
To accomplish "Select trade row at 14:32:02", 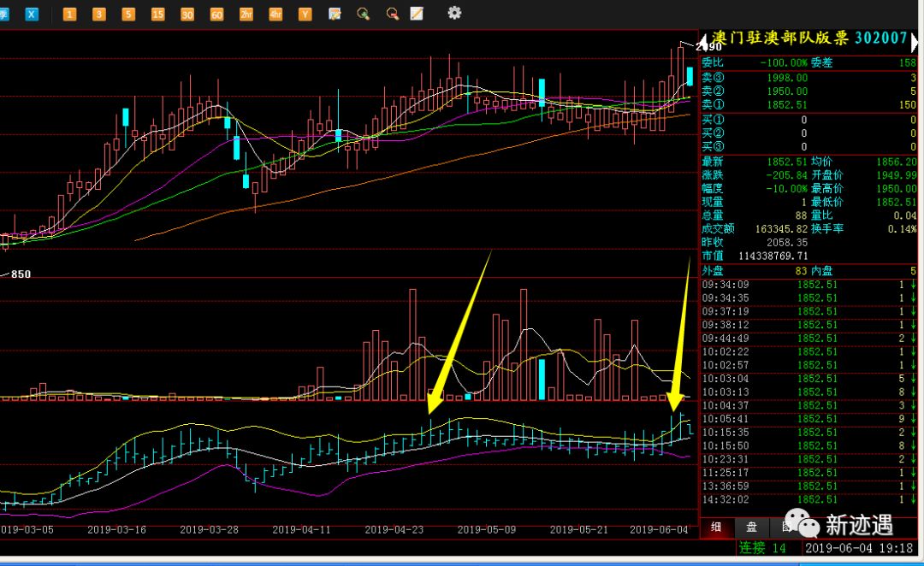I will click(808, 499).
